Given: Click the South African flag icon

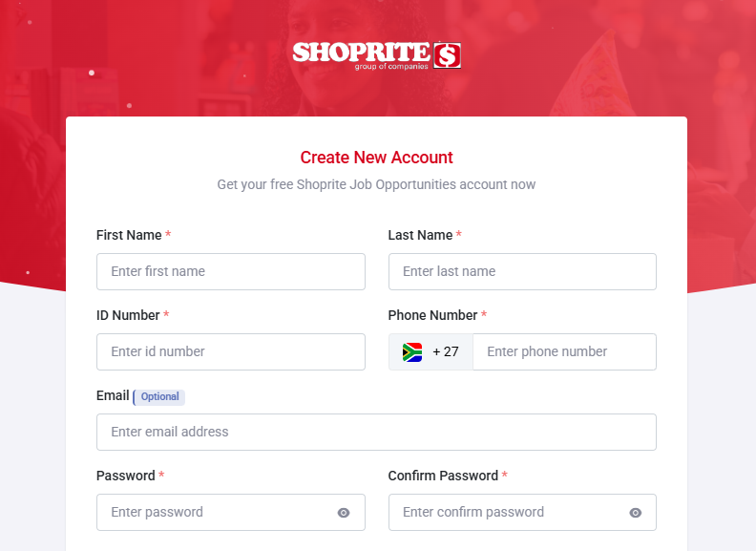Looking at the screenshot, I should [x=412, y=351].
